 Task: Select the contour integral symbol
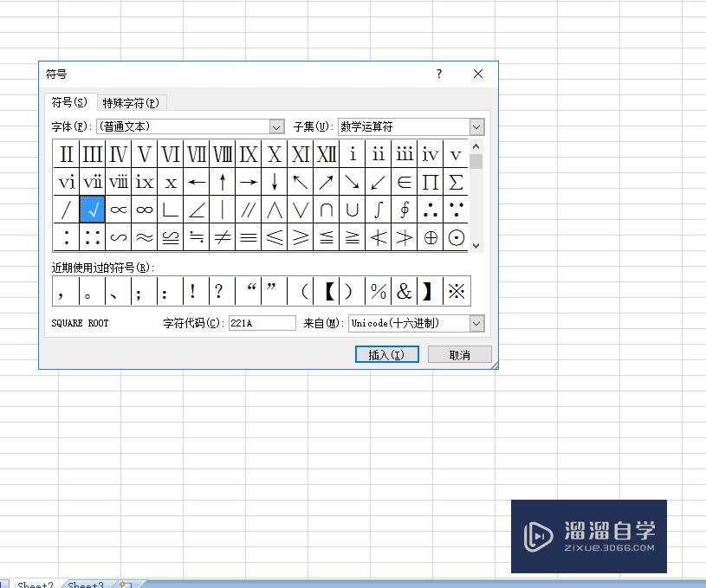(x=405, y=210)
